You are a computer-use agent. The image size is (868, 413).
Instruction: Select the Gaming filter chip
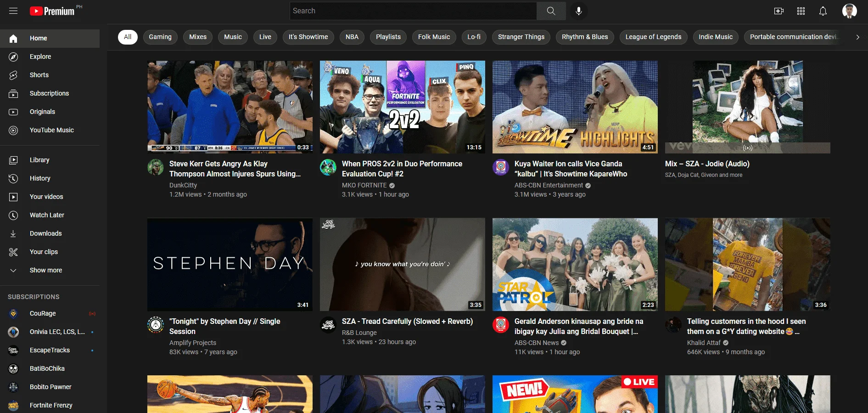coord(160,37)
